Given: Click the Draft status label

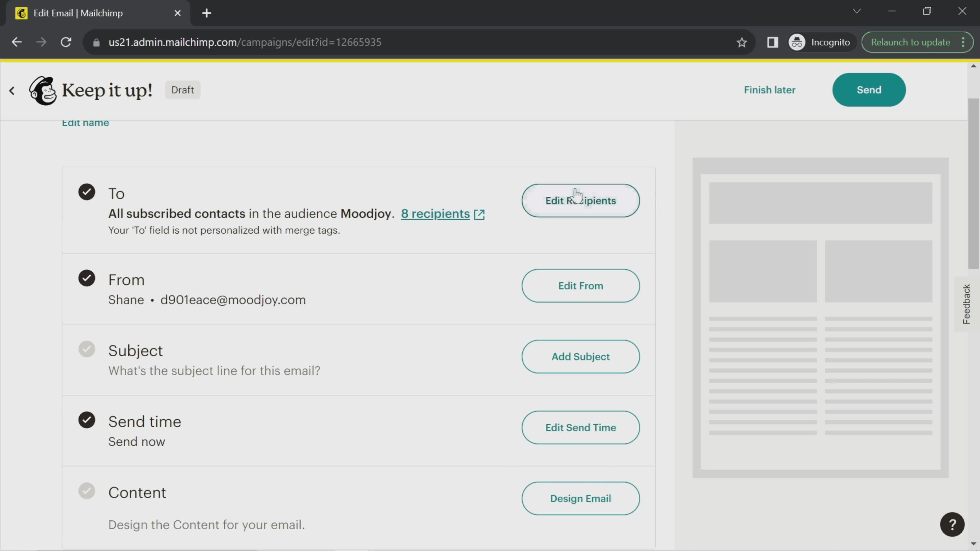Looking at the screenshot, I should (182, 90).
